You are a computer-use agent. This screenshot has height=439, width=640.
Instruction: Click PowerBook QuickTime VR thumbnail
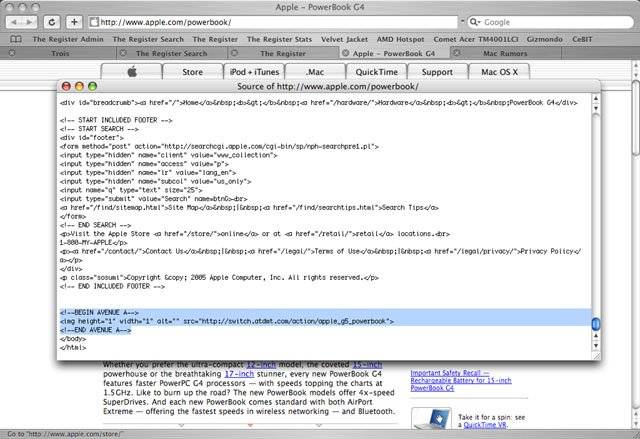click(x=431, y=418)
